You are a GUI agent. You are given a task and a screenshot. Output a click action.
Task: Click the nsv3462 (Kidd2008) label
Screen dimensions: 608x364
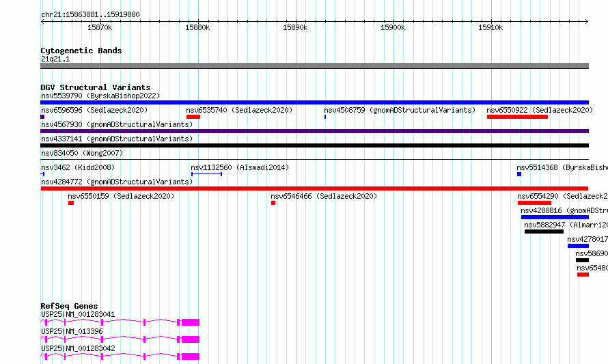(78, 167)
